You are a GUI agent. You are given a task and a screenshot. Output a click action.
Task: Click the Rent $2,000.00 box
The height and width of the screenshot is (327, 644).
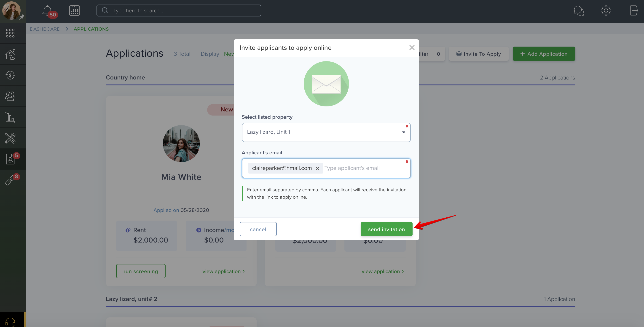pos(147,236)
